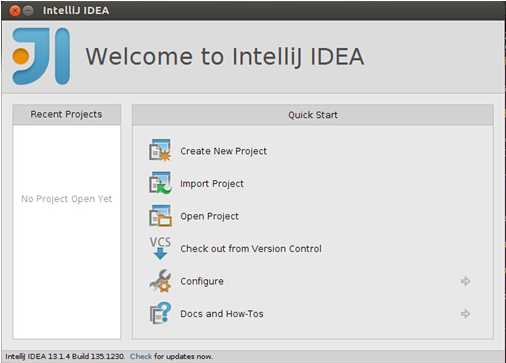506x363 pixels.
Task: Expand the Configure submenu arrow
Action: [x=465, y=281]
